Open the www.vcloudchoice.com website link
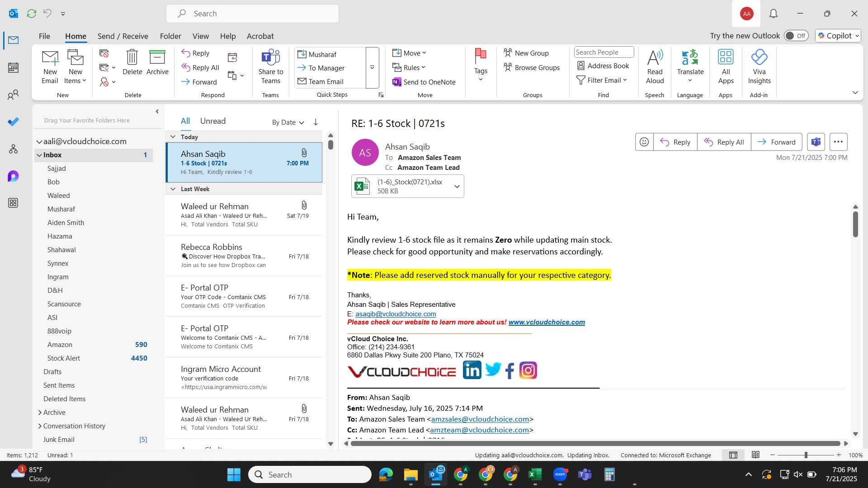This screenshot has width=868, height=488. (547, 322)
